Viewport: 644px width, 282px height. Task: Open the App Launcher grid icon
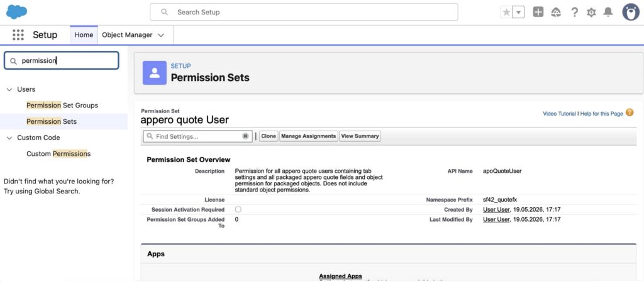[x=18, y=35]
